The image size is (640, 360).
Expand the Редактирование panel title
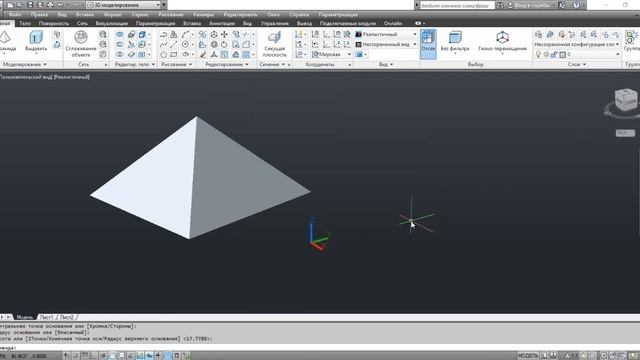(x=227, y=64)
